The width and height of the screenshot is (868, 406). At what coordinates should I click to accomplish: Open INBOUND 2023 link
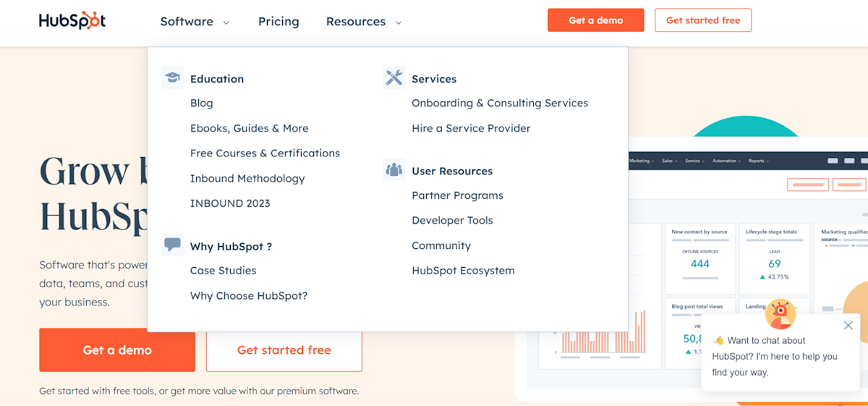(230, 203)
